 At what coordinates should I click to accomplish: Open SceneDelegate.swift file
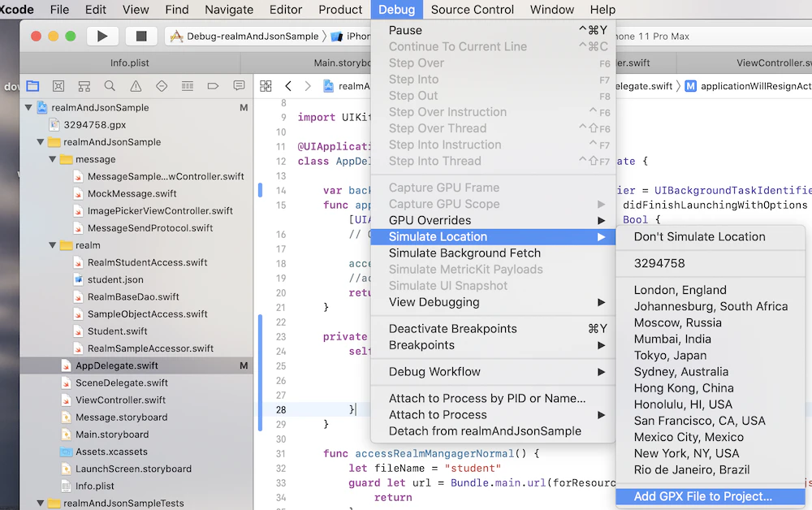pos(121,383)
